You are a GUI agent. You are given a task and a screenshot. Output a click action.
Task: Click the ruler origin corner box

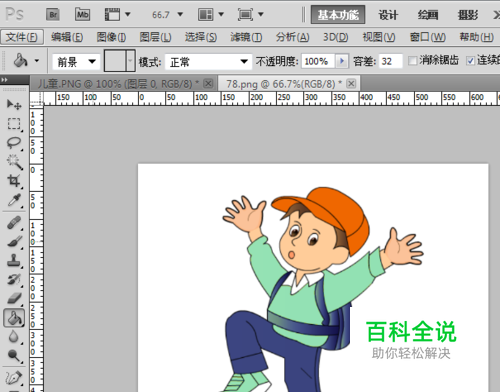click(37, 99)
